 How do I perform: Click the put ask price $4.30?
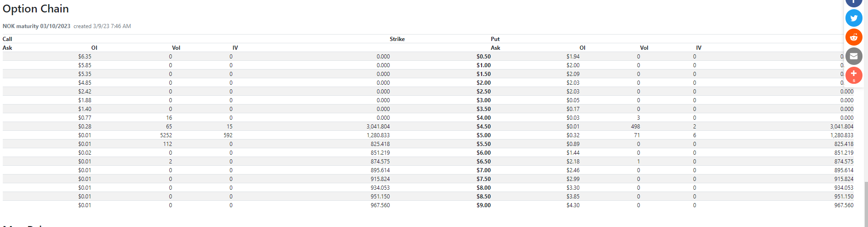[x=573, y=205]
